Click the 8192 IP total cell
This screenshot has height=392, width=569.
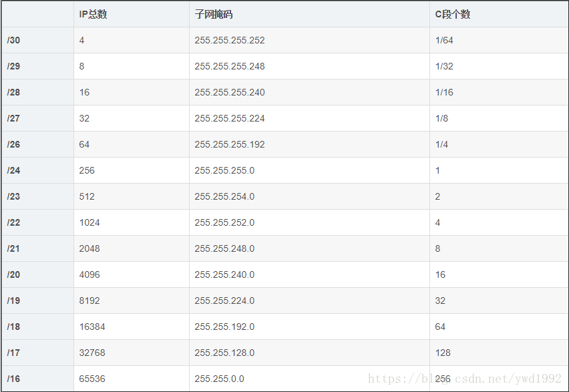point(89,301)
